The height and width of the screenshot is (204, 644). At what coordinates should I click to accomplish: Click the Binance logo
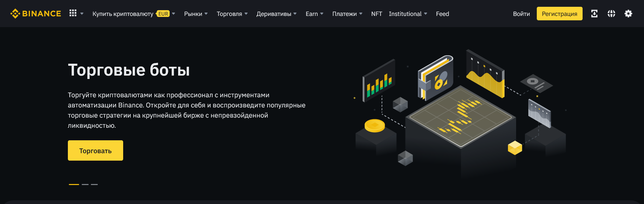[36, 14]
